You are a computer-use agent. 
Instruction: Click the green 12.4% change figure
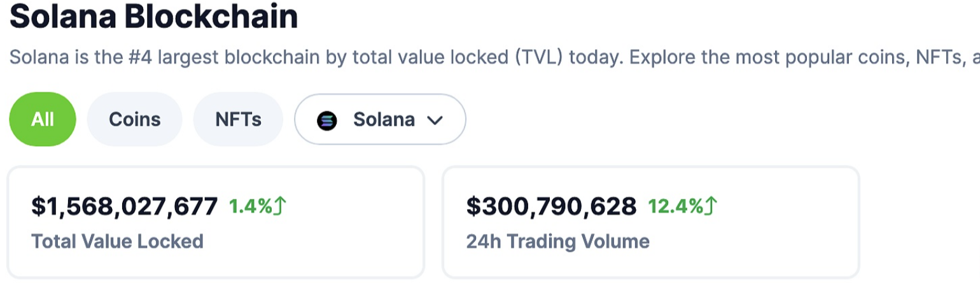[675, 207]
